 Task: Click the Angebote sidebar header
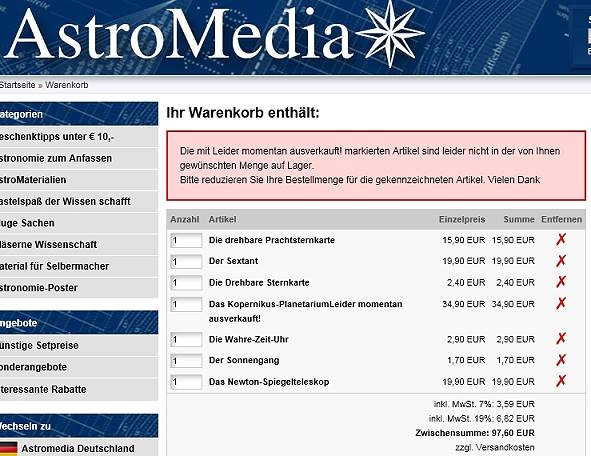(x=79, y=323)
